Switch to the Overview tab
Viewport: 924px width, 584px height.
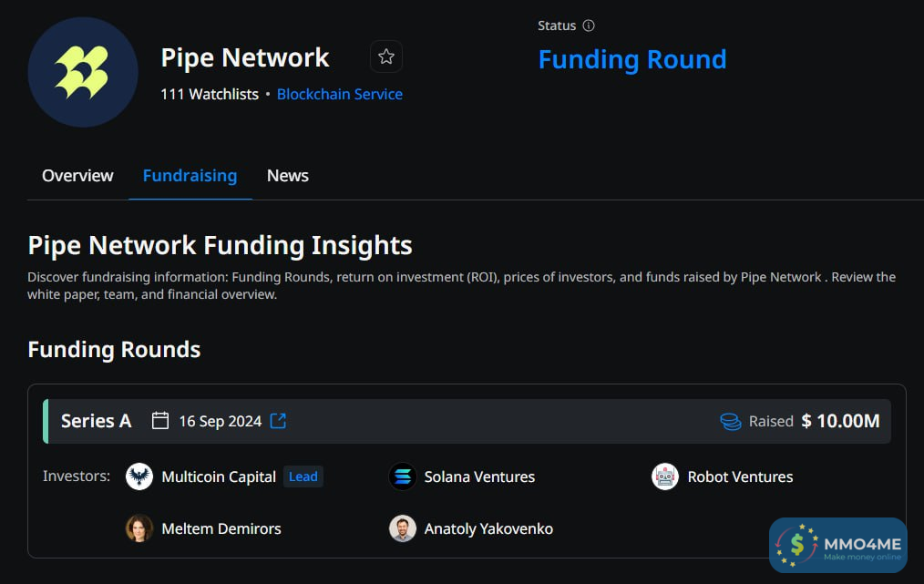pyautogui.click(x=77, y=176)
